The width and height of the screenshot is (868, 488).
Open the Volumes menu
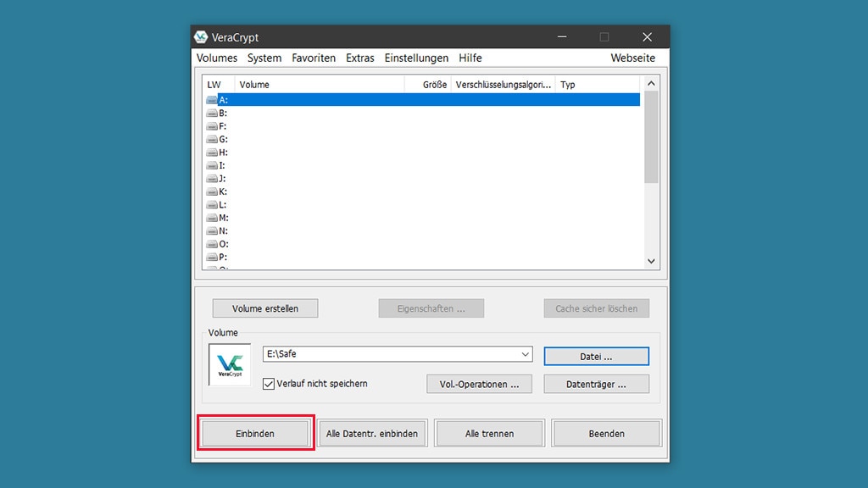216,58
